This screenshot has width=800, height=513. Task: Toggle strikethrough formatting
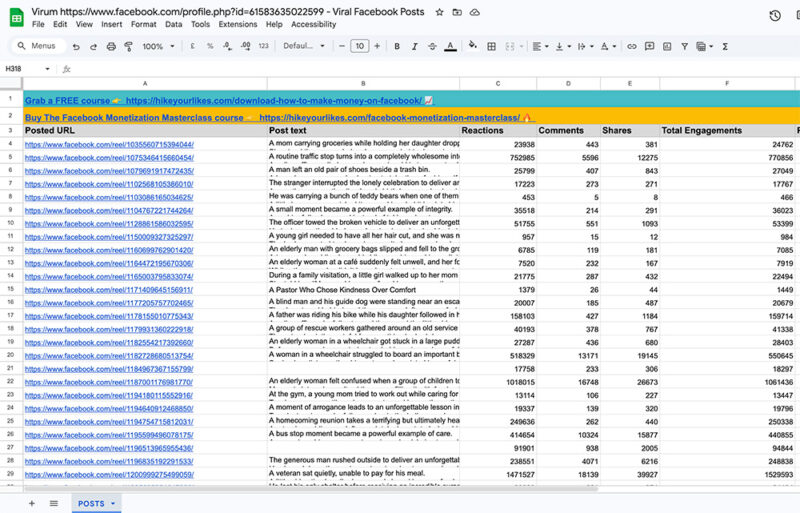tap(431, 46)
